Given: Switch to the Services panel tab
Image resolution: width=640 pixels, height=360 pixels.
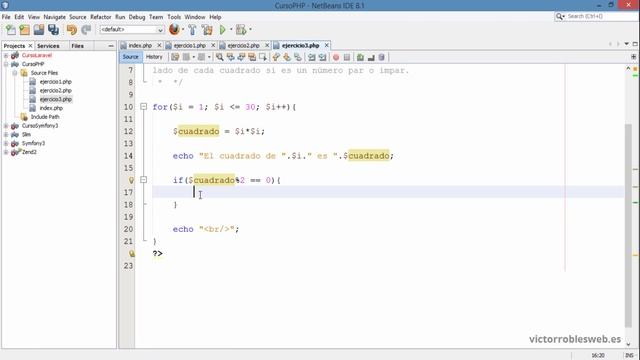Looking at the screenshot, I should click(48, 46).
